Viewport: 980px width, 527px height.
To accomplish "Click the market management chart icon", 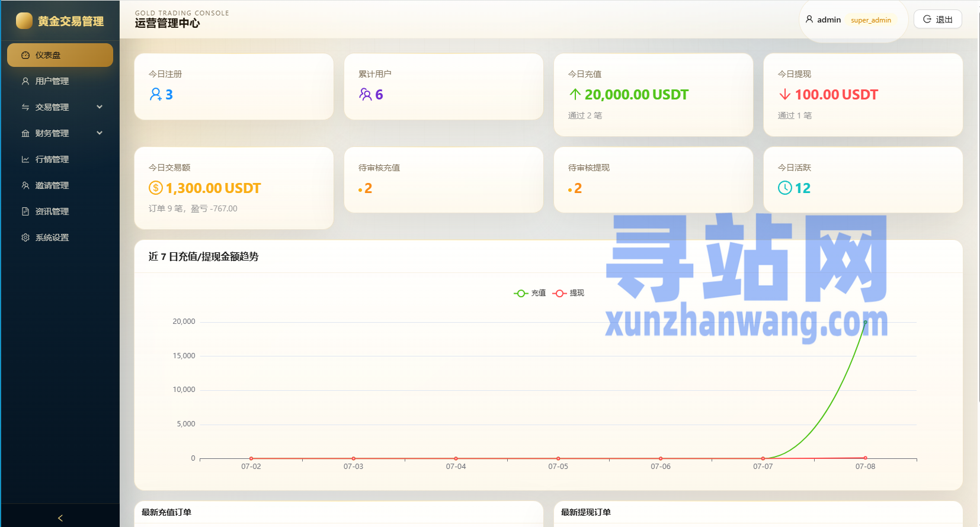I will click(25, 159).
